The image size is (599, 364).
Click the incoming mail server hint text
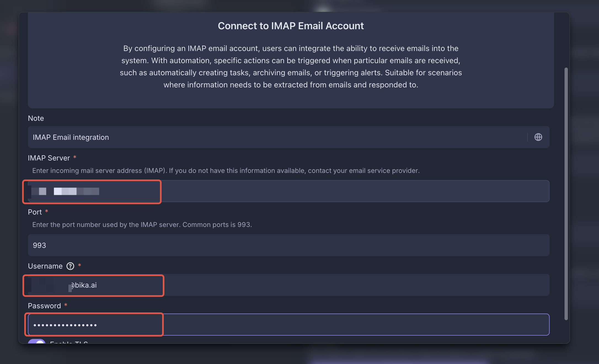pos(226,170)
